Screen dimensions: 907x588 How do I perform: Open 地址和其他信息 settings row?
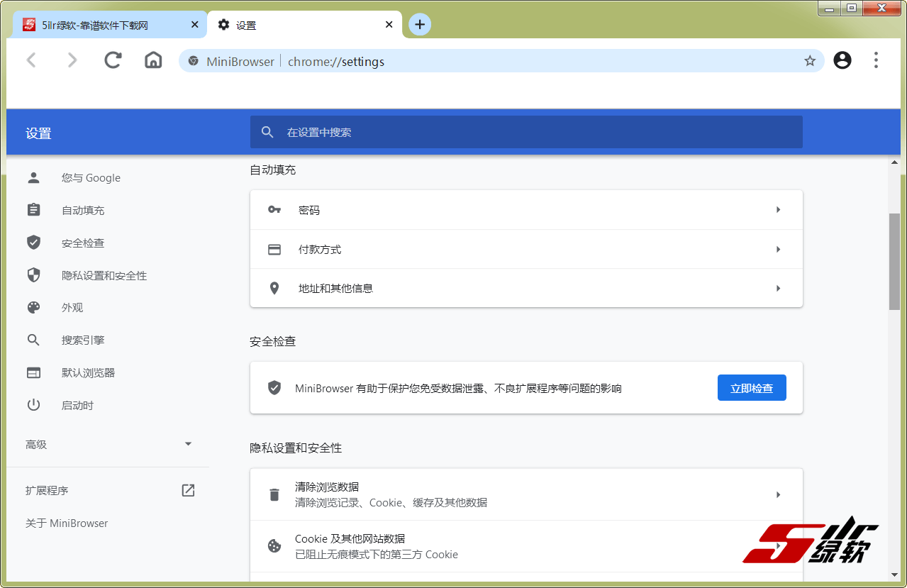click(526, 289)
